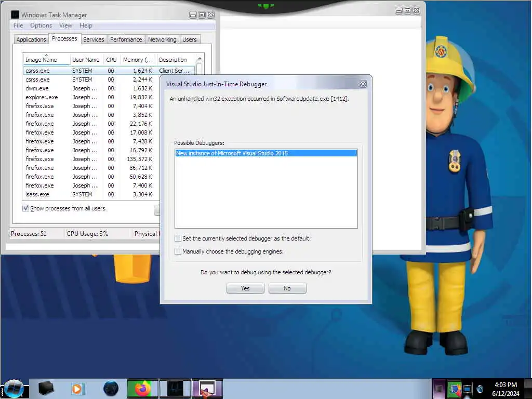
Task: Select firefox.exe process using 3,852 K
Action: (x=91, y=115)
